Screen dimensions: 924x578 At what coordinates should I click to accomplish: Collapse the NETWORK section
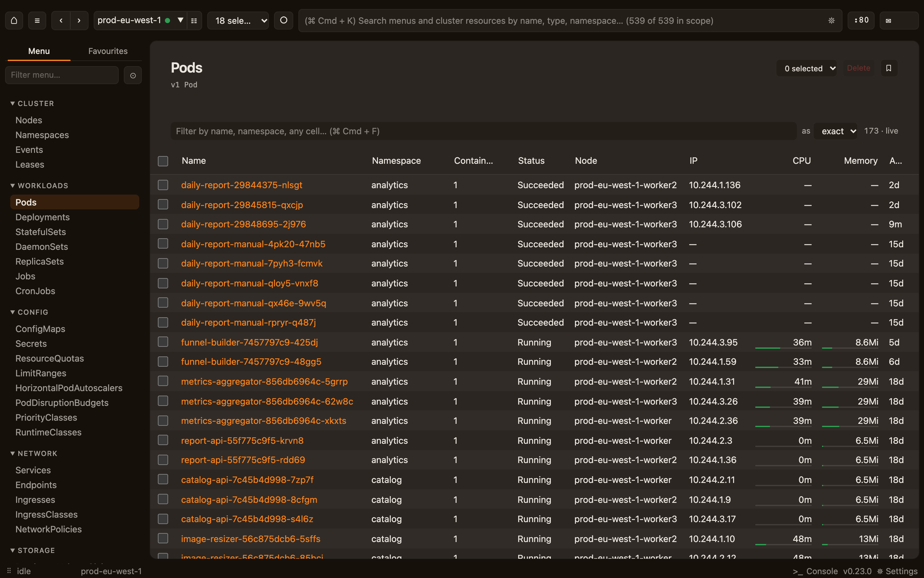[x=34, y=454]
